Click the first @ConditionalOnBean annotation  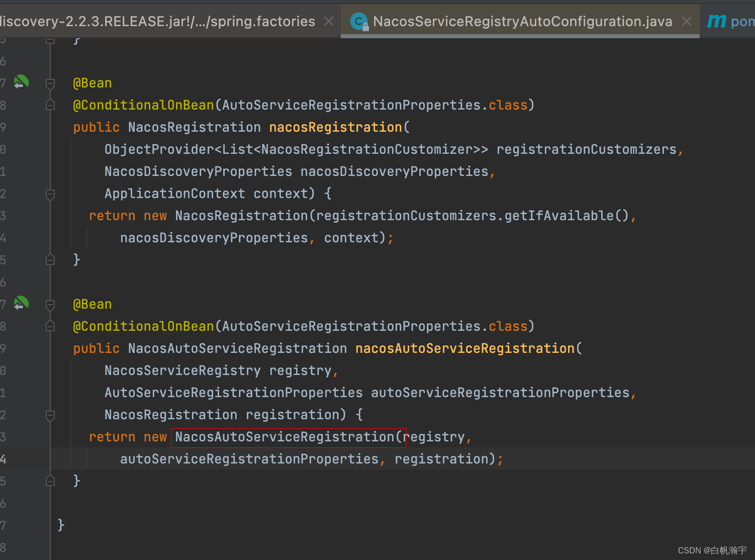click(144, 105)
